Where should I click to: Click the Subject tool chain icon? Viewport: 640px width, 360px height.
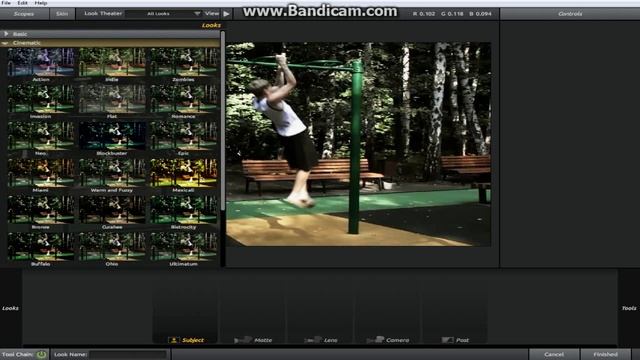[173, 340]
